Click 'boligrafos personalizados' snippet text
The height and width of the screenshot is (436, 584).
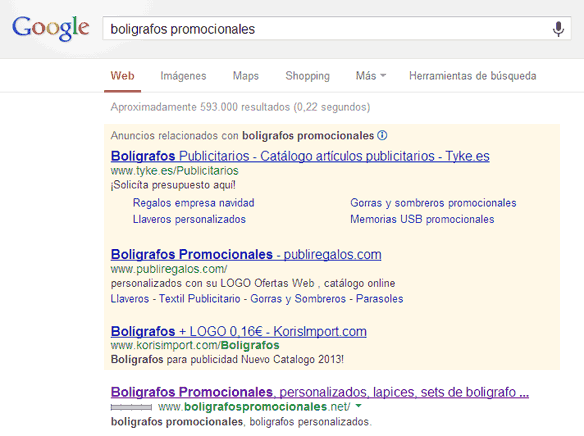310,422
